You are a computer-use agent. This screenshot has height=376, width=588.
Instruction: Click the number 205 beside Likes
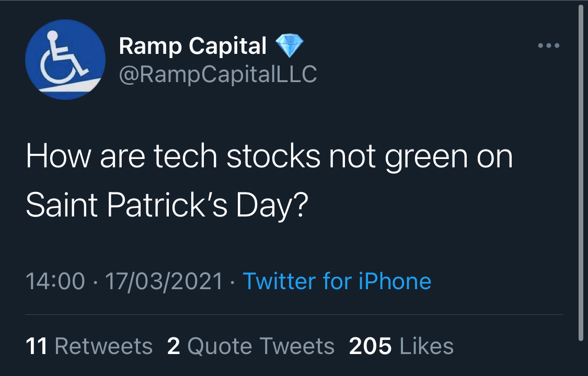pyautogui.click(x=370, y=346)
